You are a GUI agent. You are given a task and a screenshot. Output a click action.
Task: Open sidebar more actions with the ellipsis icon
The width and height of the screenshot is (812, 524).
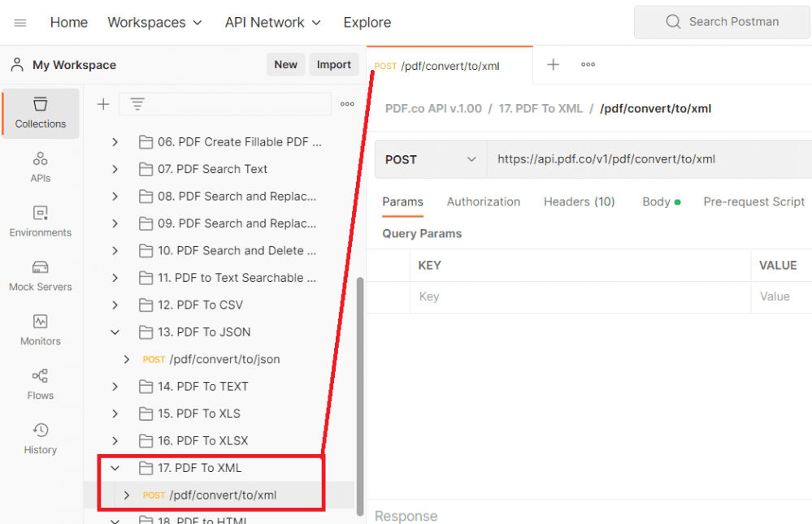[x=347, y=104]
